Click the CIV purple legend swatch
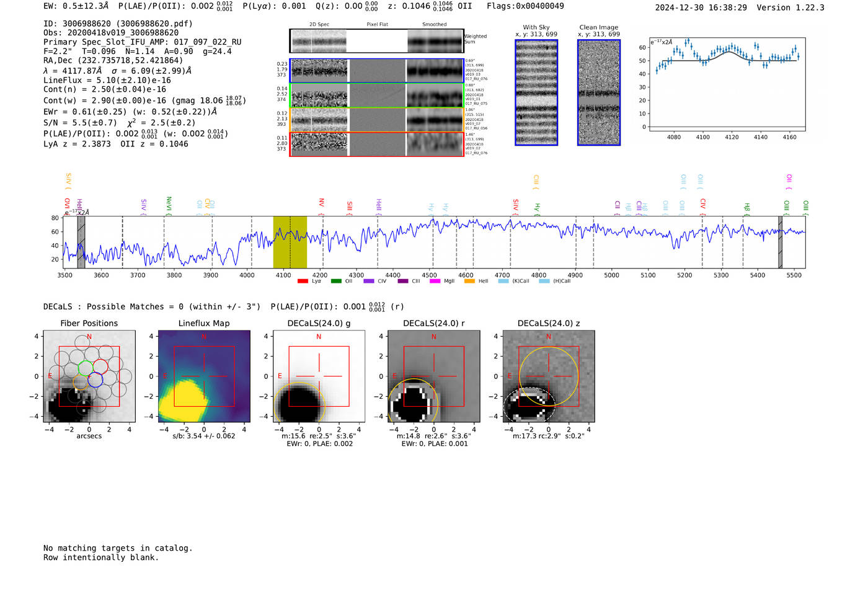868x591 pixels. coord(369,281)
